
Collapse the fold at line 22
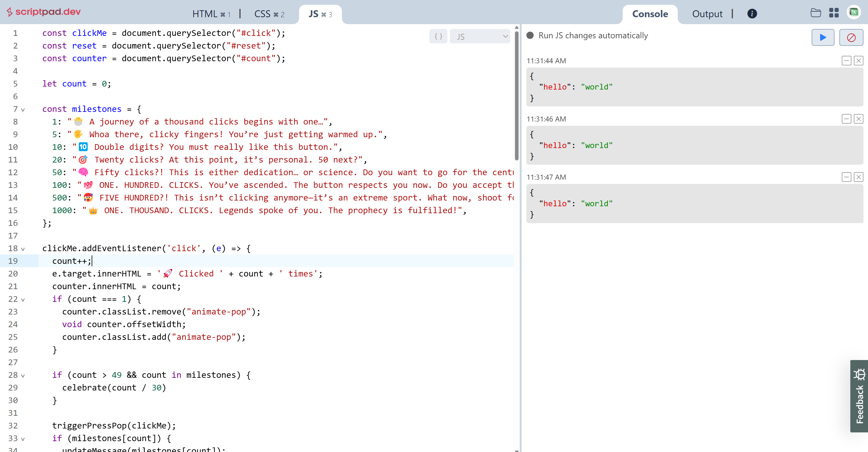point(23,299)
